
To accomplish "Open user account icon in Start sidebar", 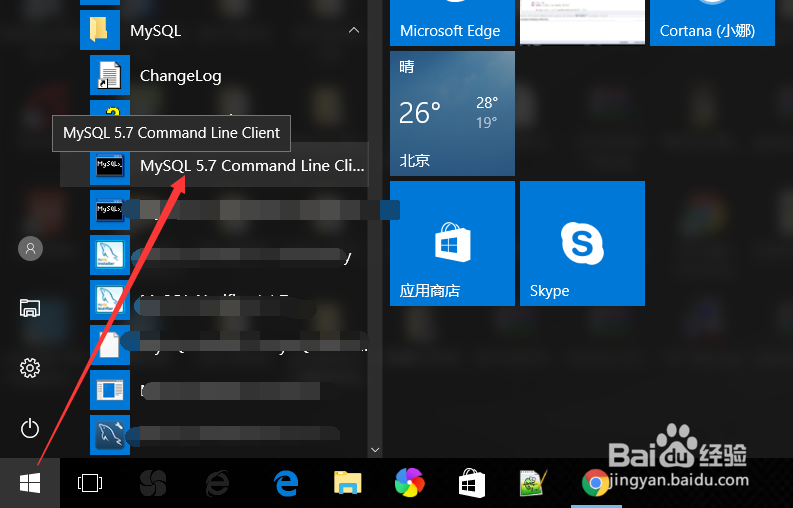I will [30, 248].
